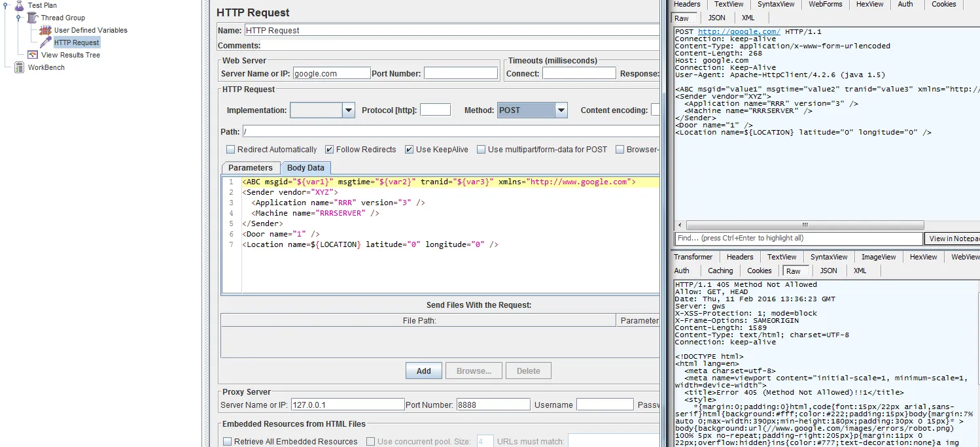Open the Implementation dropdown

click(x=349, y=110)
